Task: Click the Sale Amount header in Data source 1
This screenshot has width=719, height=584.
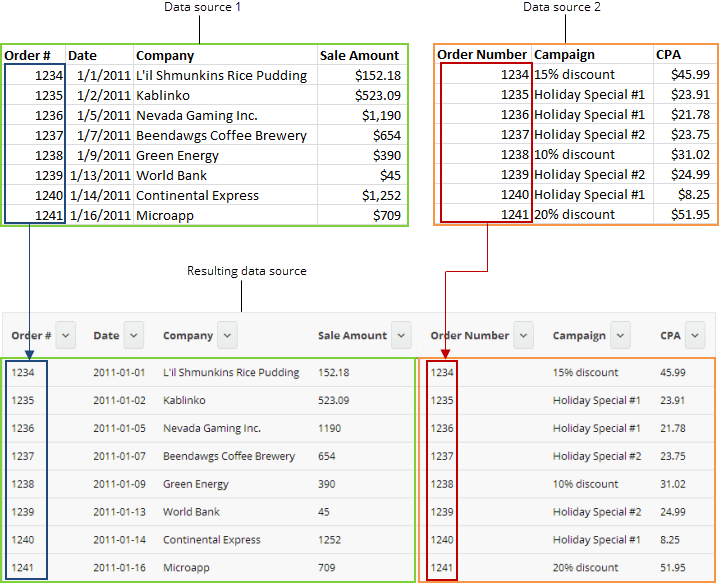Action: click(359, 55)
